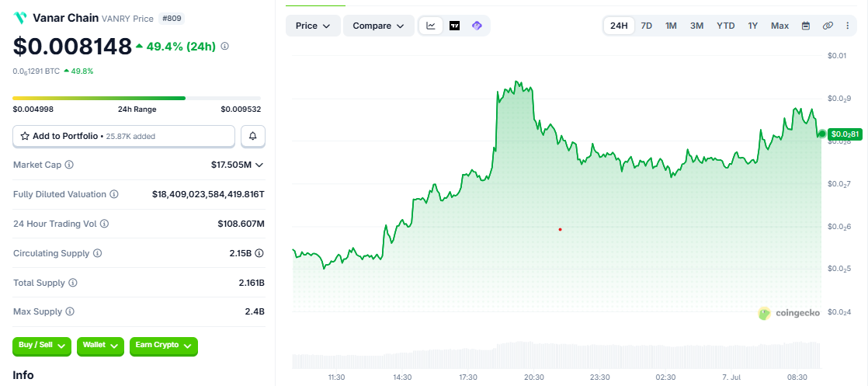Click the Add to Portfolio button
868x386 pixels.
pos(124,136)
